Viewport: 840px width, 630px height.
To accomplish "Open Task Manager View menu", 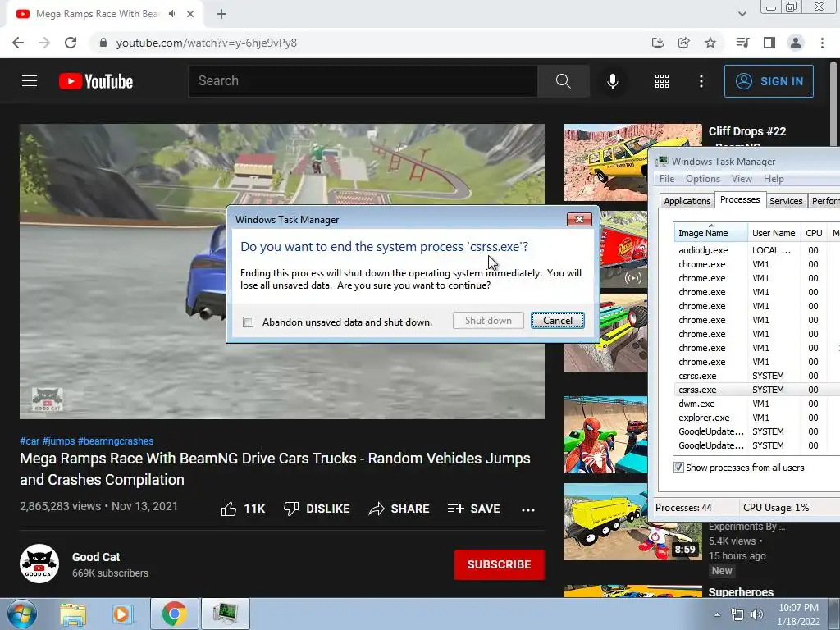I will point(742,179).
